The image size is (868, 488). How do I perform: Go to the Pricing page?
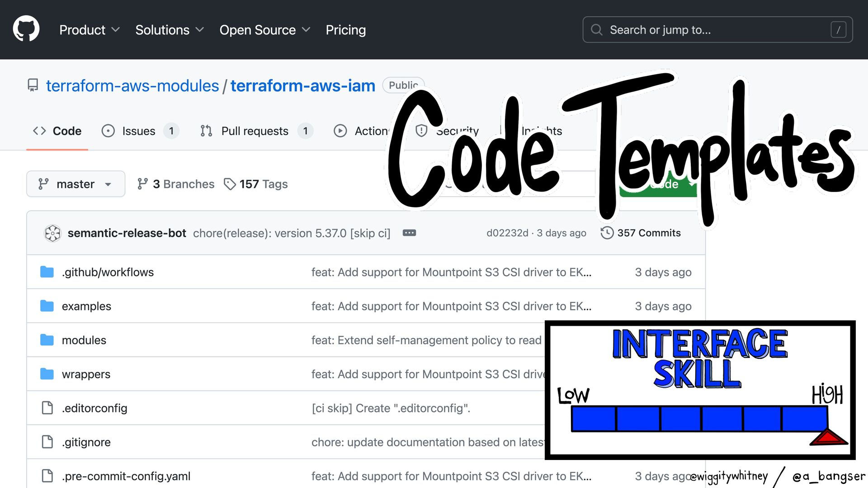pos(346,30)
